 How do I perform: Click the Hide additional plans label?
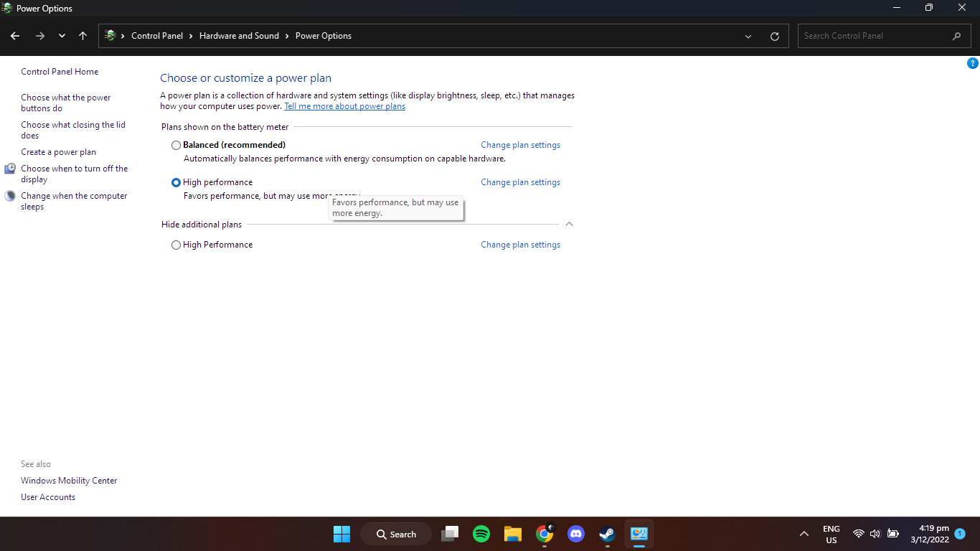pos(202,225)
